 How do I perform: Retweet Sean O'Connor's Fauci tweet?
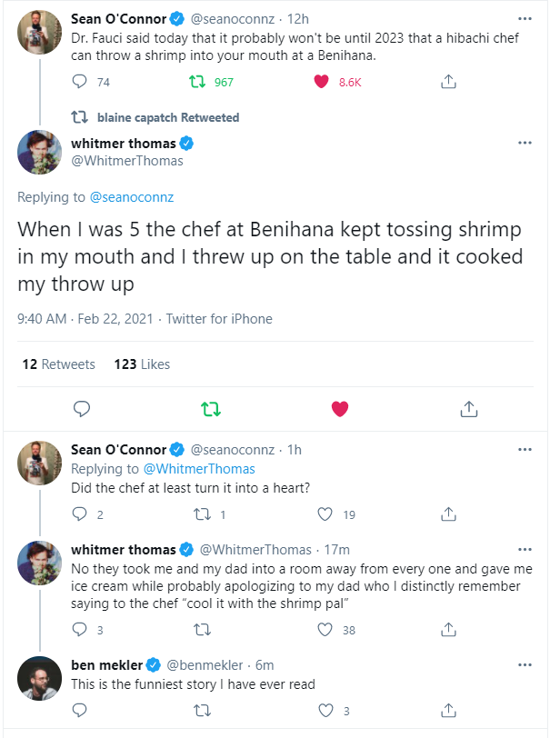195,82
